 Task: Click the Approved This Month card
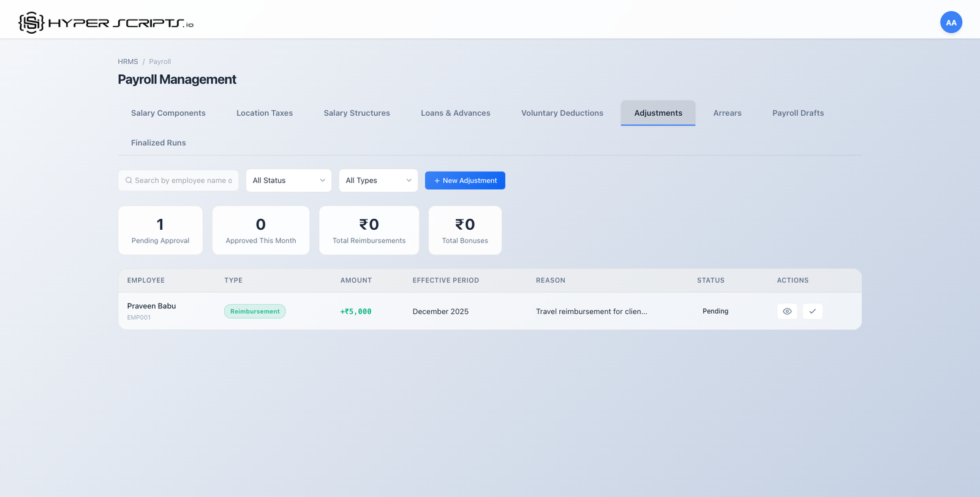click(261, 230)
